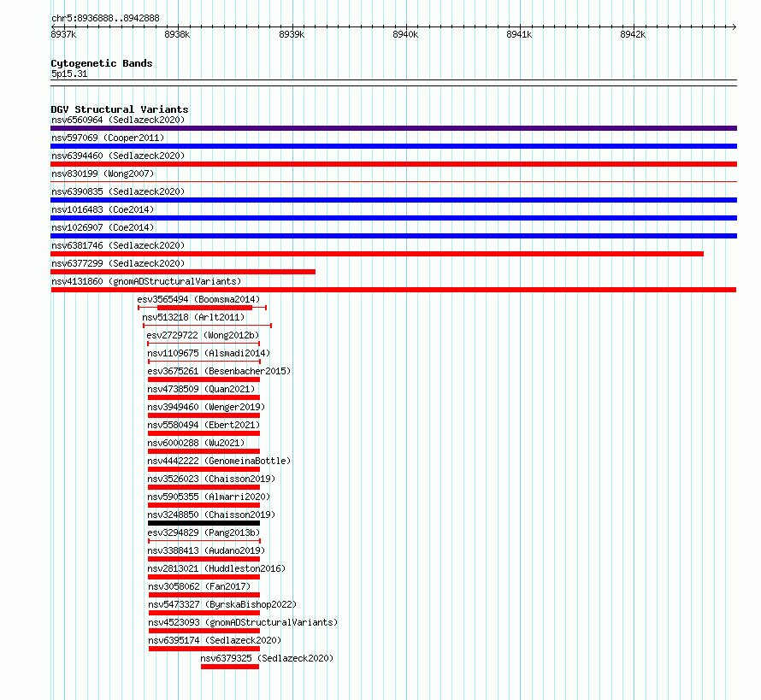This screenshot has height=700, width=761.
Task: Select esv3294829 (Pang2013b) label
Action: pyautogui.click(x=204, y=532)
